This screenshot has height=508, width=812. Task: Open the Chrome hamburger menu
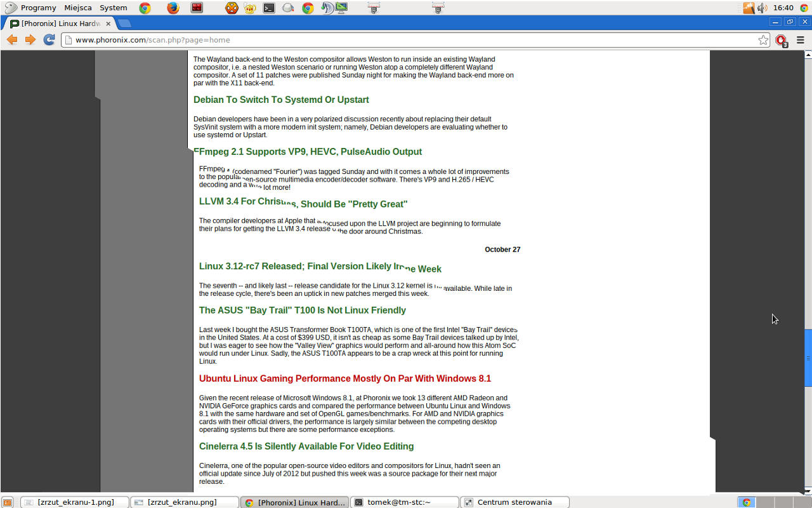pos(801,40)
